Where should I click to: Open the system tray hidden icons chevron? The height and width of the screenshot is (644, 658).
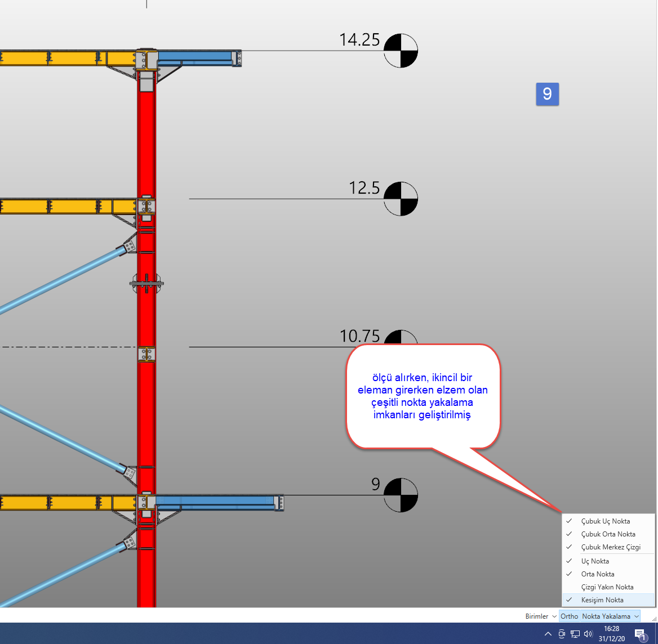(x=548, y=634)
